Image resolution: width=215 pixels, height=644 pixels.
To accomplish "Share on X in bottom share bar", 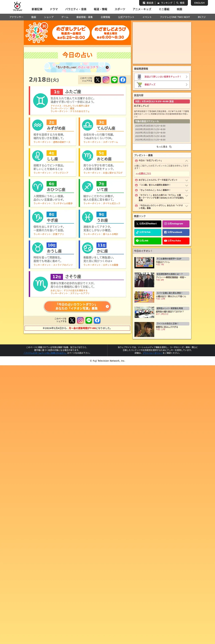I will (x=72, y=320).
